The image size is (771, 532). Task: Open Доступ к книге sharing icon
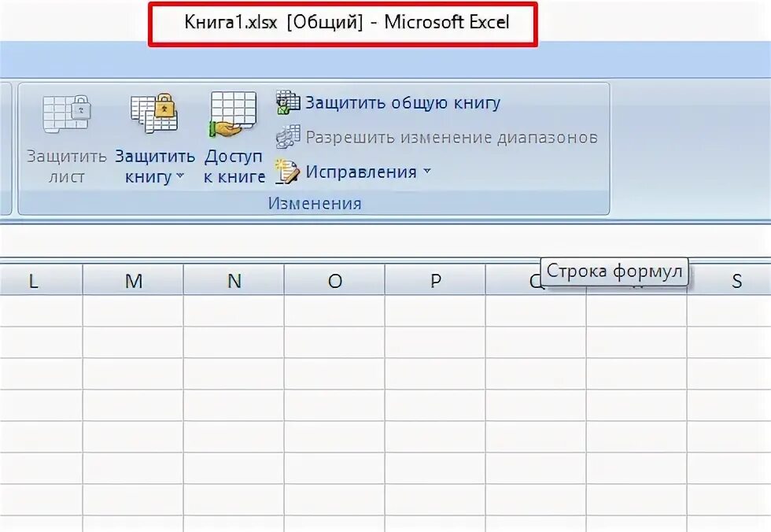233,114
